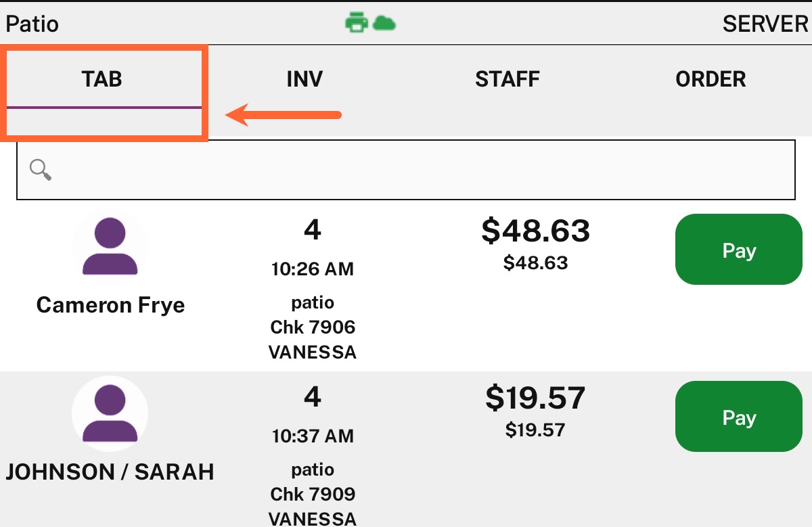Click the Patio location label
Image resolution: width=812 pixels, height=527 pixels.
tap(32, 24)
